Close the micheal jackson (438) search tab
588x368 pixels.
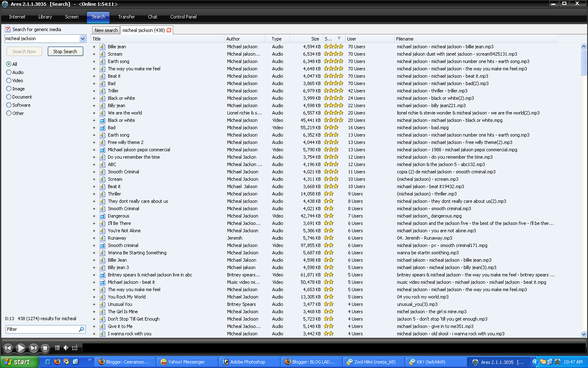tap(169, 30)
